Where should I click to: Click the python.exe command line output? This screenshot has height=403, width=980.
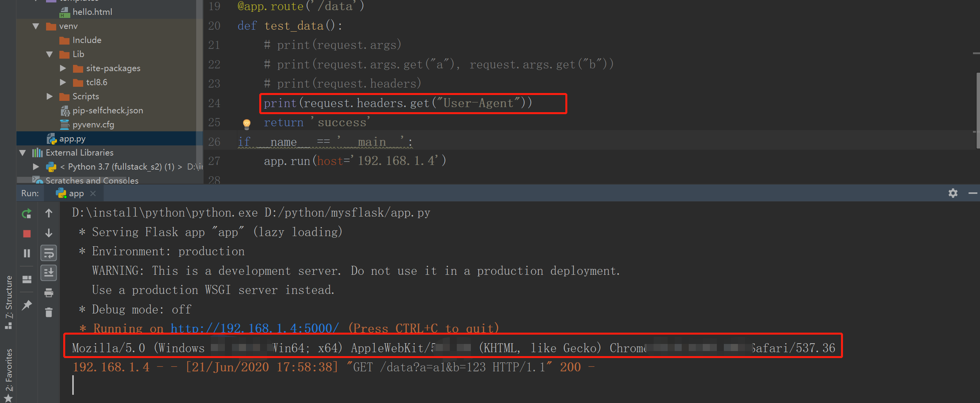251,213
